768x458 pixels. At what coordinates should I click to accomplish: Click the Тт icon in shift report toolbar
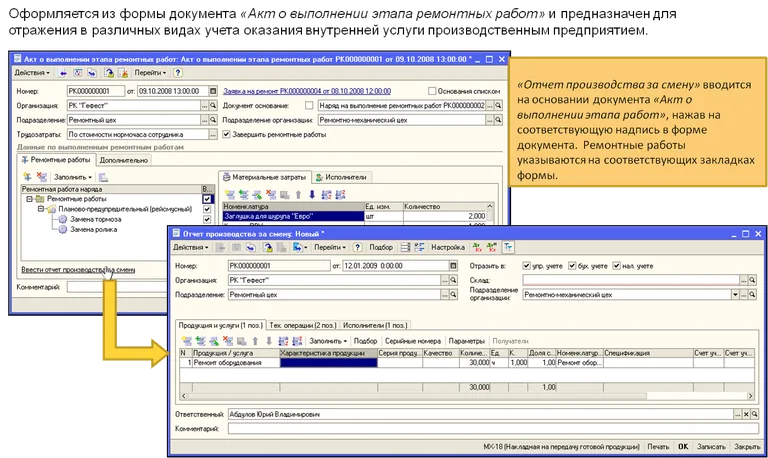tap(508, 247)
